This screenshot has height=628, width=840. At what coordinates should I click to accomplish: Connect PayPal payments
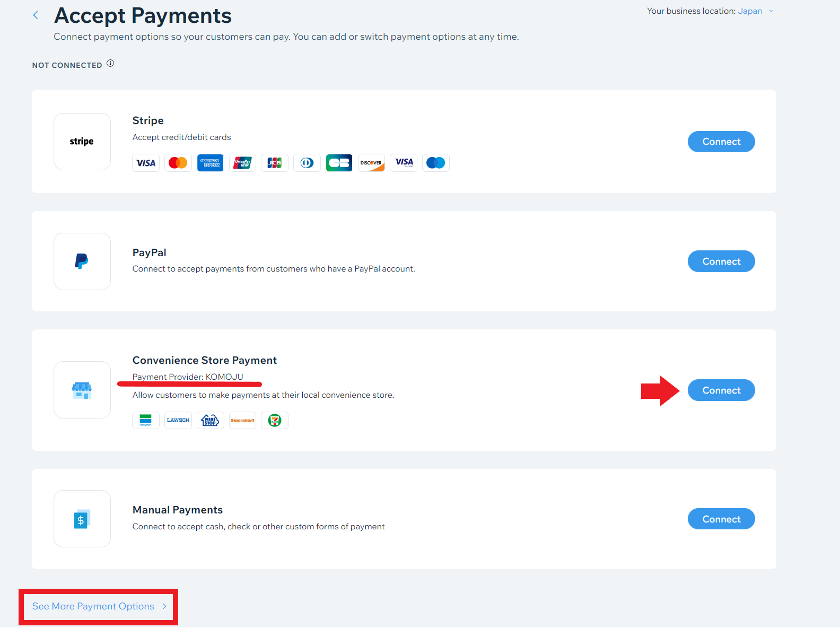[721, 261]
